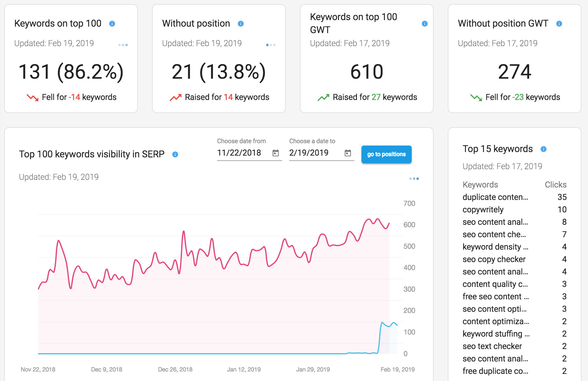This screenshot has height=381, width=588.
Task: Select keyword 'free seo content ...' row
Action: pyautogui.click(x=515, y=297)
